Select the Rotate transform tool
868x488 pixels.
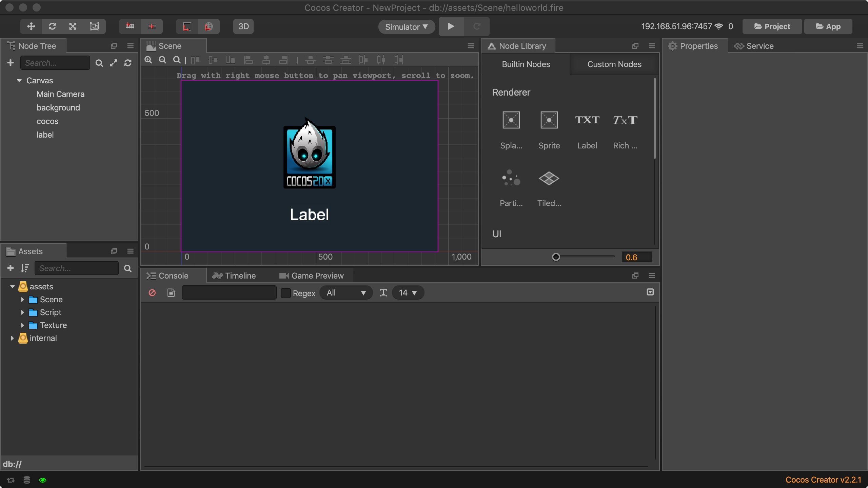tap(52, 26)
